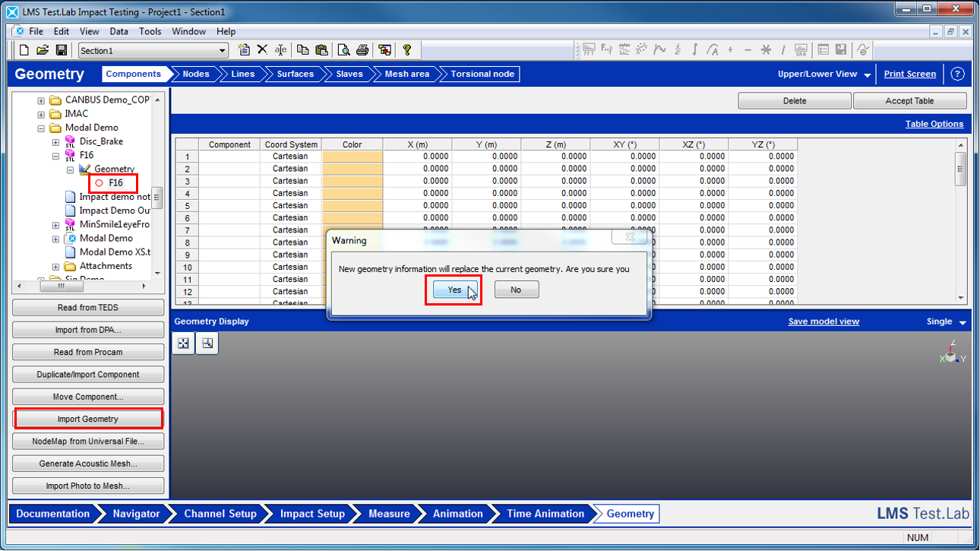Click the orange color cell in row 1
The width and height of the screenshot is (980, 551).
point(352,157)
